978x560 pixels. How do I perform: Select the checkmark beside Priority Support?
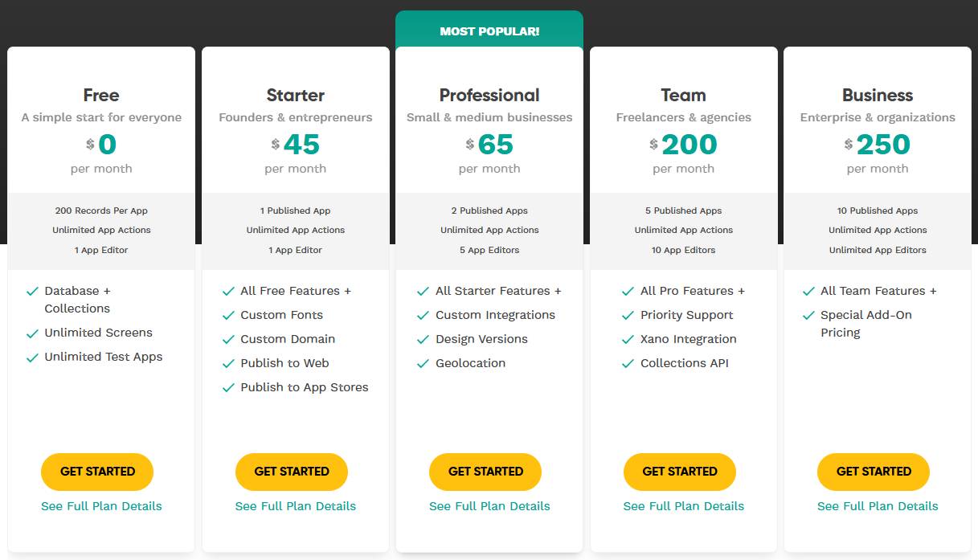coord(628,315)
